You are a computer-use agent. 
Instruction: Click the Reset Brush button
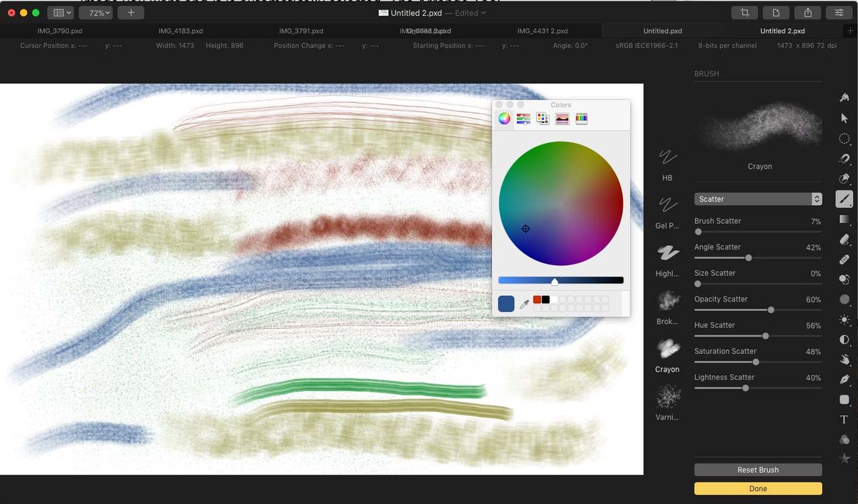point(758,470)
